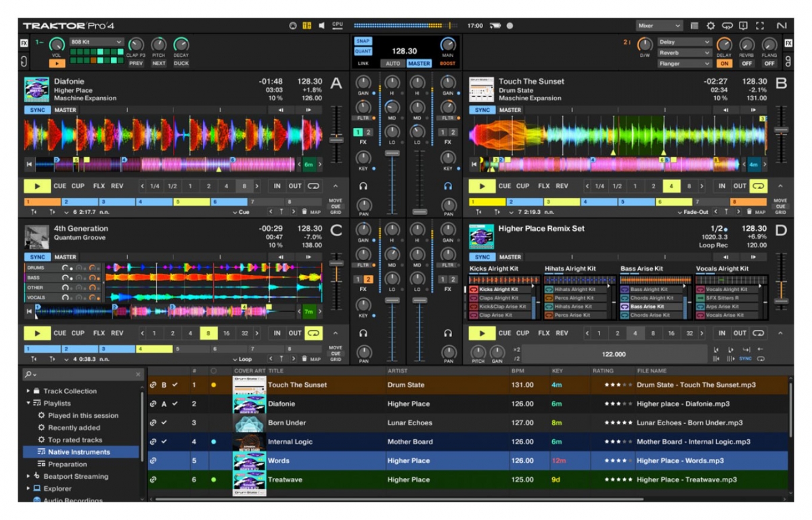Toggle MASTER on Deck B
This screenshot has width=812, height=520.
[510, 110]
